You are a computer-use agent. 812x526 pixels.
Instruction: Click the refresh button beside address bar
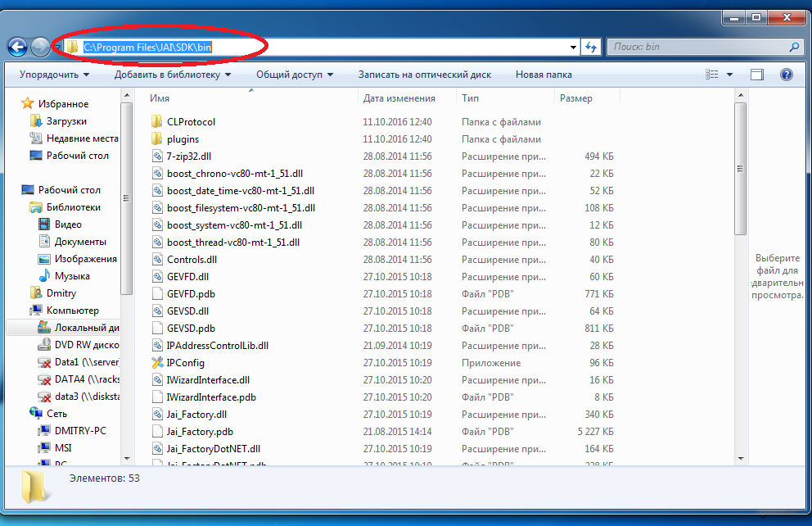coord(591,48)
